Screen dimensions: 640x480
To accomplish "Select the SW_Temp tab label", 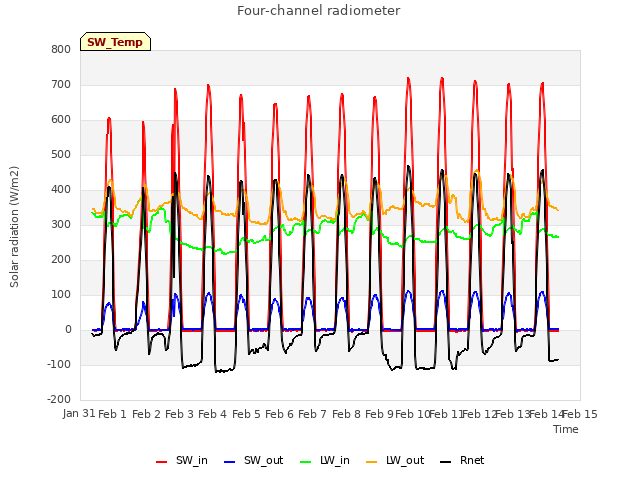I will tap(115, 42).
